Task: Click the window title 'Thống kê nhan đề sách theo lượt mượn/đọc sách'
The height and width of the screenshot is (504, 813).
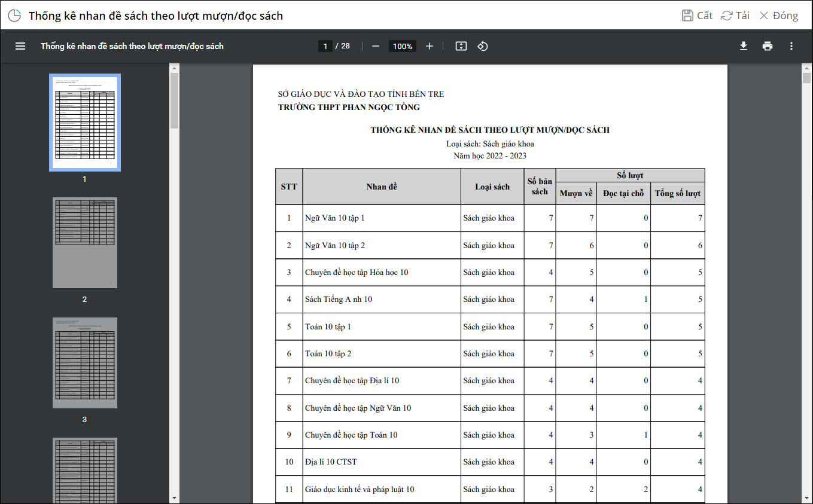Action: tap(156, 16)
